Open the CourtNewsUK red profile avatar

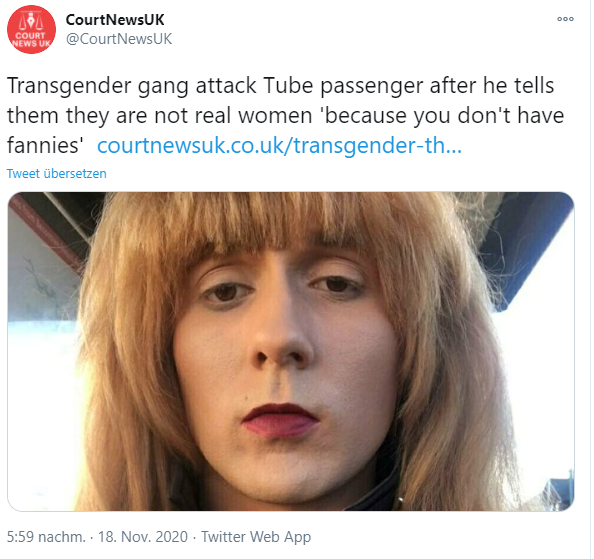click(31, 29)
